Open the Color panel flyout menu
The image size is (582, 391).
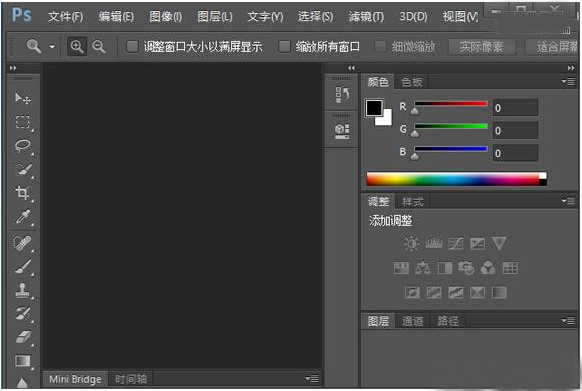[568, 81]
